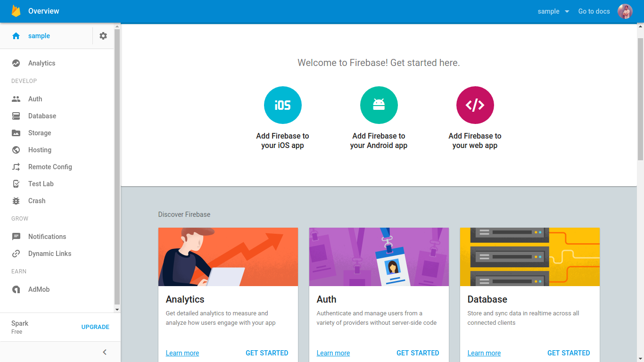Click the sidebar scrollbar up arrow
The width and height of the screenshot is (644, 362).
pos(117,26)
